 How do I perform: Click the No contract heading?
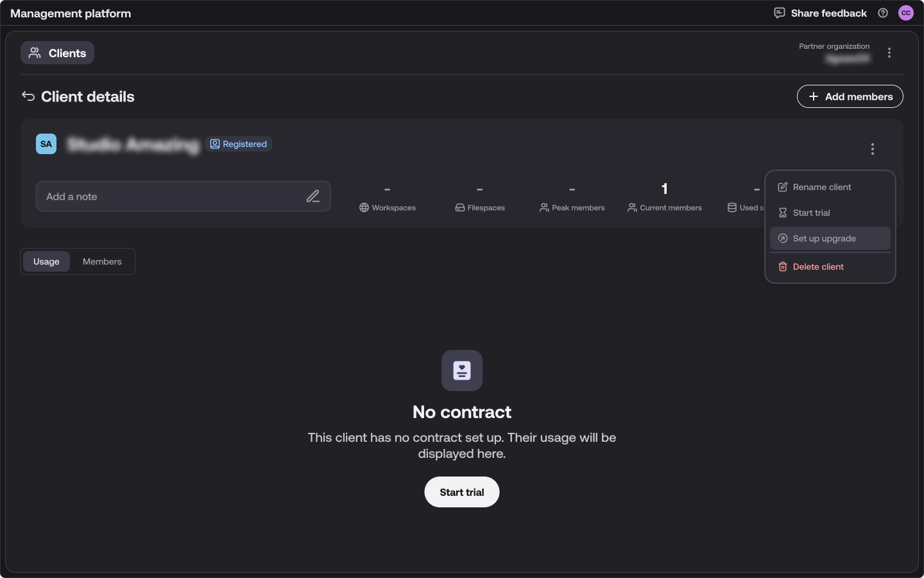(462, 412)
